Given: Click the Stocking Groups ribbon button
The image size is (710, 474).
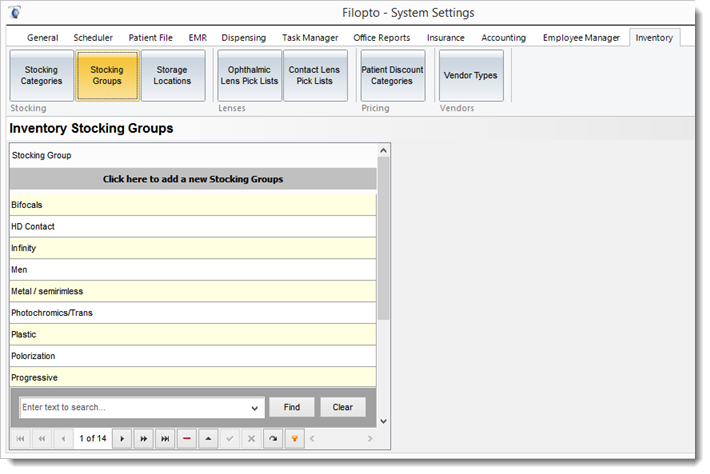Looking at the screenshot, I should pos(107,76).
